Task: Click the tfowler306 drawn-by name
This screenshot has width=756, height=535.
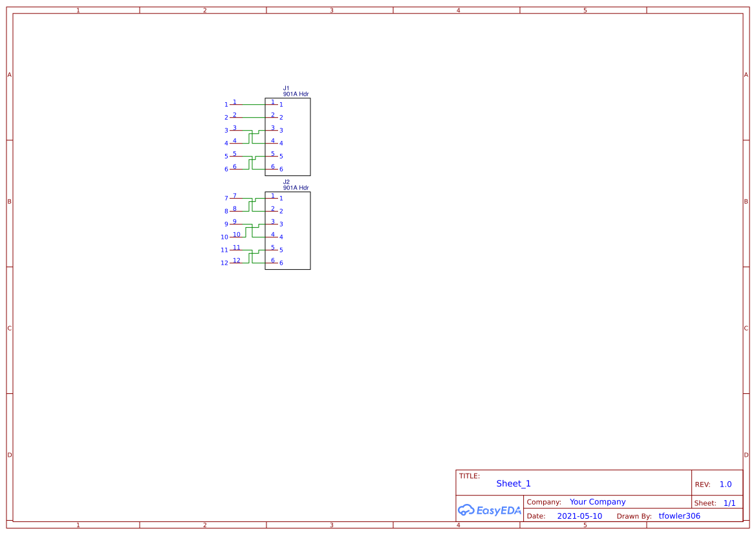Action: pyautogui.click(x=679, y=516)
